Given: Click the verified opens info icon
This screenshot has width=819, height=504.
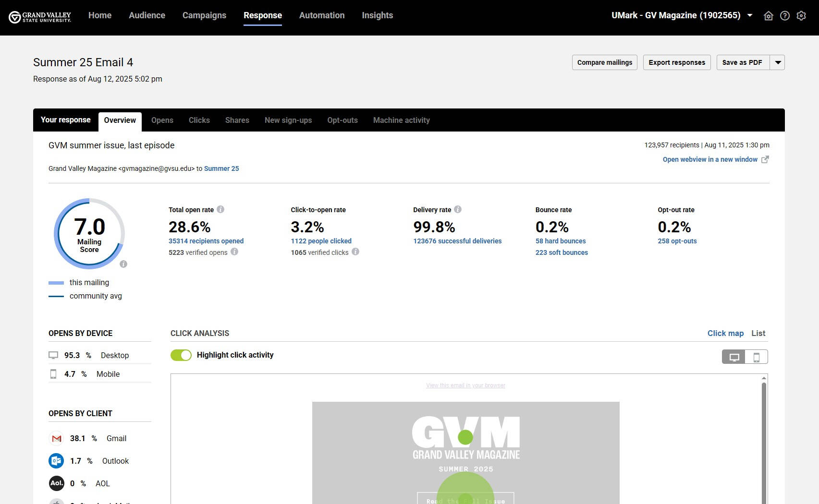Looking at the screenshot, I should click(x=234, y=252).
